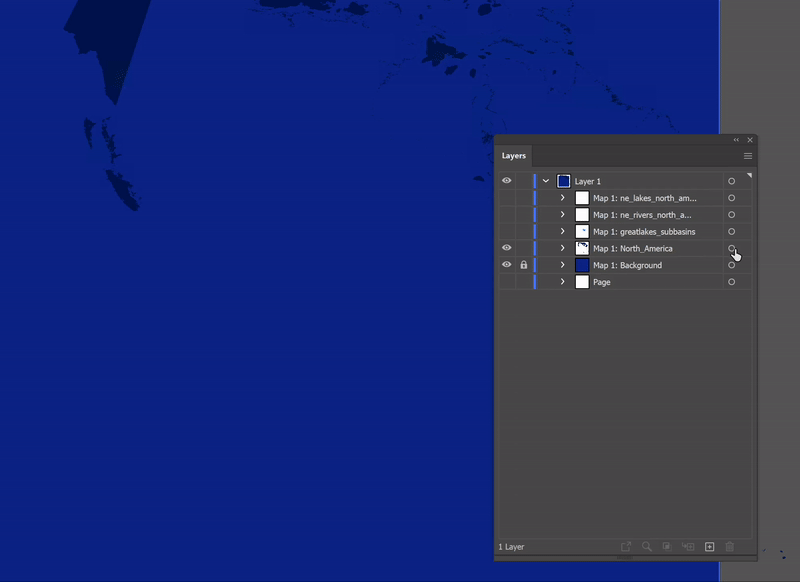
Task: Click the Create New Sublayer icon
Action: point(688,547)
